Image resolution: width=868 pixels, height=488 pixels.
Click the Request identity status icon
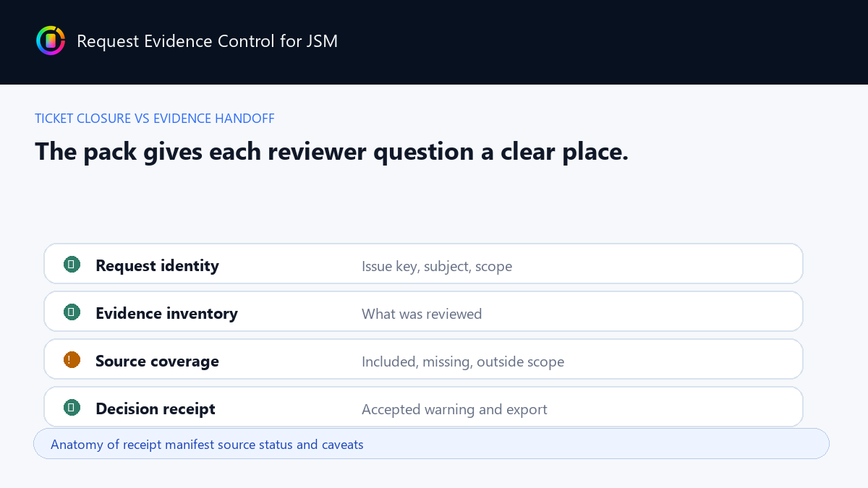coord(72,265)
